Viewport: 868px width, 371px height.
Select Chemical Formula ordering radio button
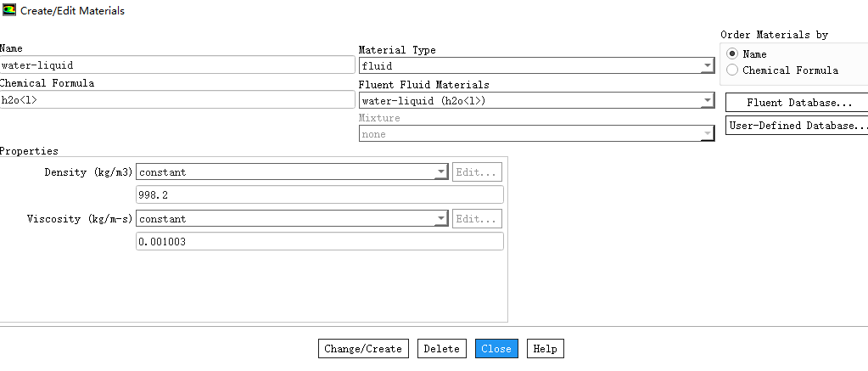point(732,70)
